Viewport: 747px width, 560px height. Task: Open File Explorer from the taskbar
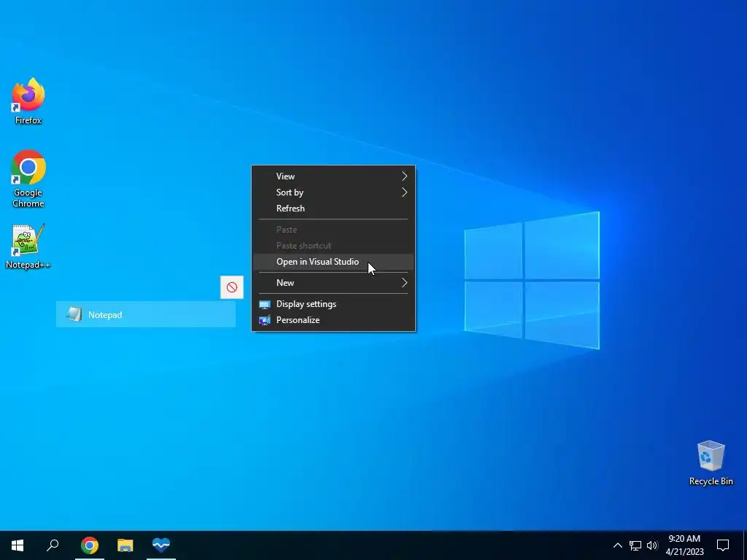point(125,545)
